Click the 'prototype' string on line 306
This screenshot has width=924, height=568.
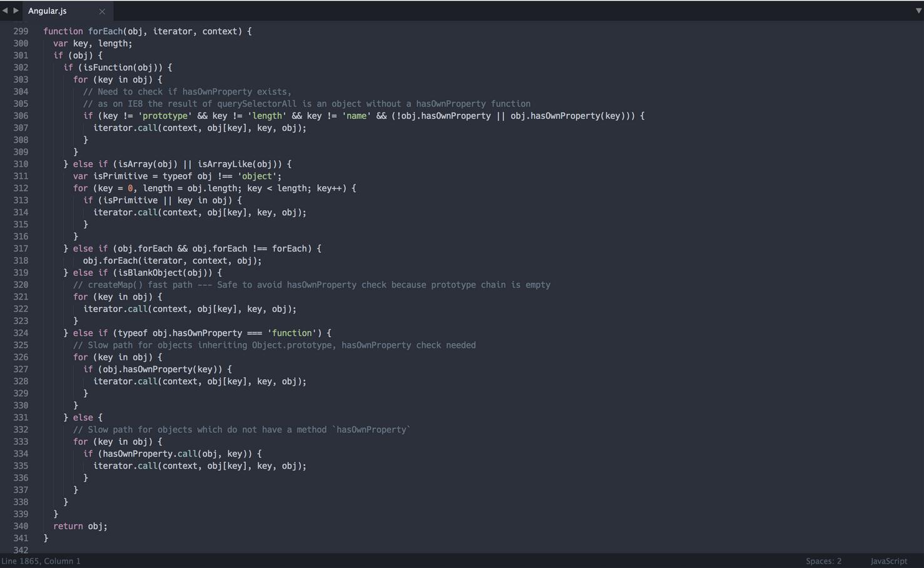click(x=165, y=116)
